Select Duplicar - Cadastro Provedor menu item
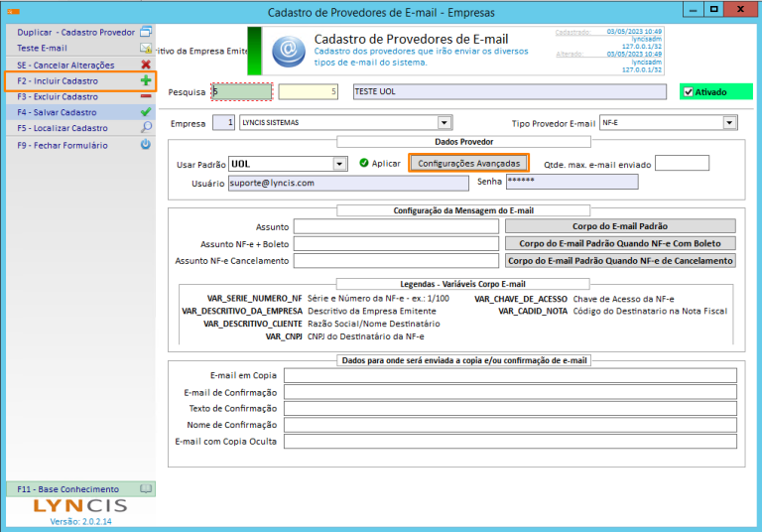 tap(81, 32)
